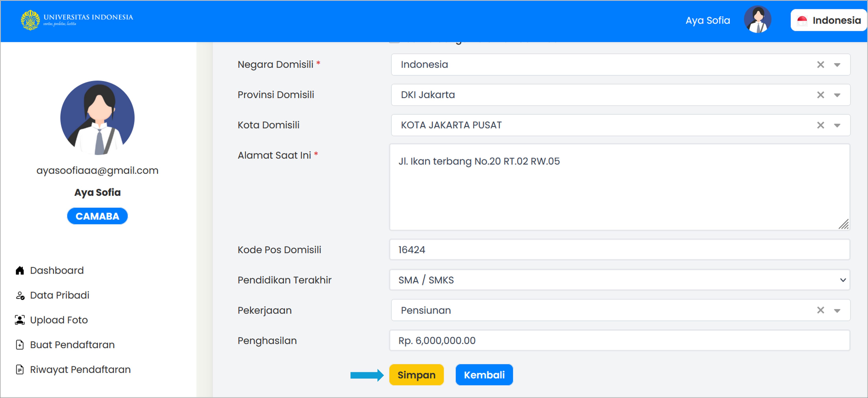Click the Riwayat Pendaftaran file icon
Image resolution: width=868 pixels, height=398 pixels.
pyautogui.click(x=20, y=369)
